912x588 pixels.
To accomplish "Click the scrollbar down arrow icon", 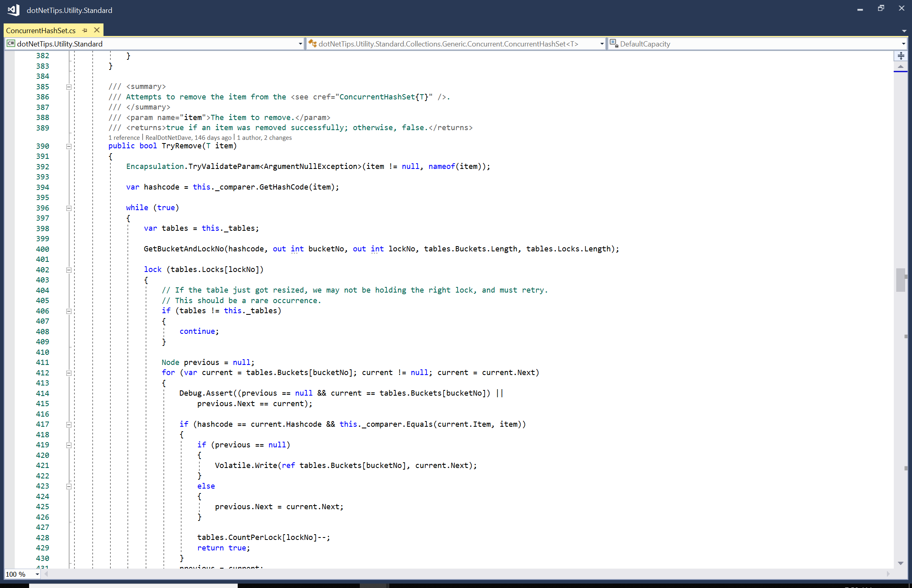I will pyautogui.click(x=901, y=563).
